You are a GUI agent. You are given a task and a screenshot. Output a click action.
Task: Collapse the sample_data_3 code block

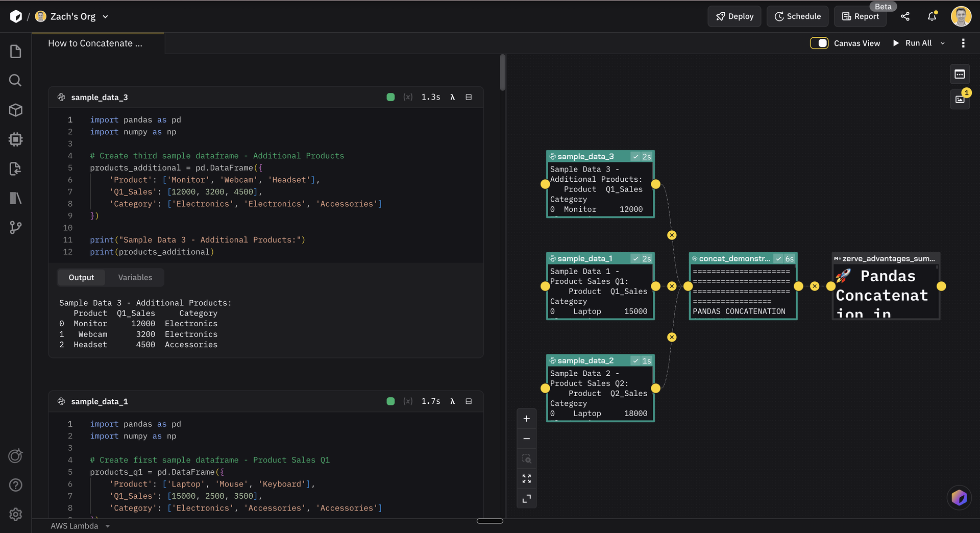coord(469,97)
